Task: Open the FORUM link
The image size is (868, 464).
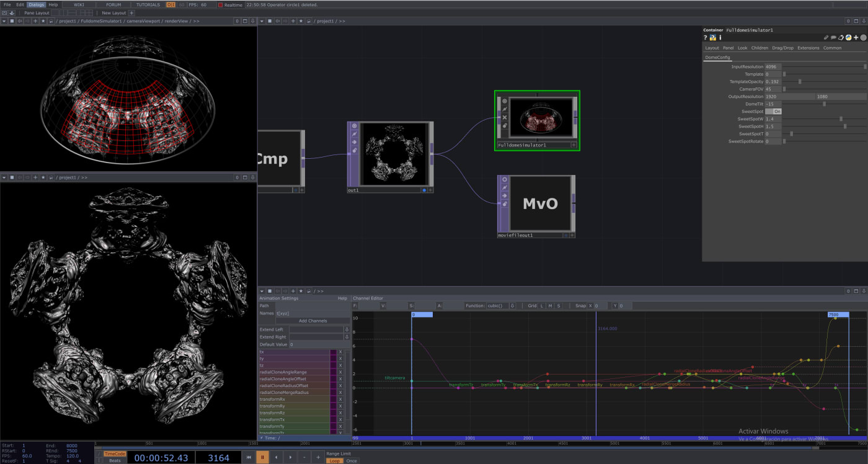Action: tap(113, 4)
